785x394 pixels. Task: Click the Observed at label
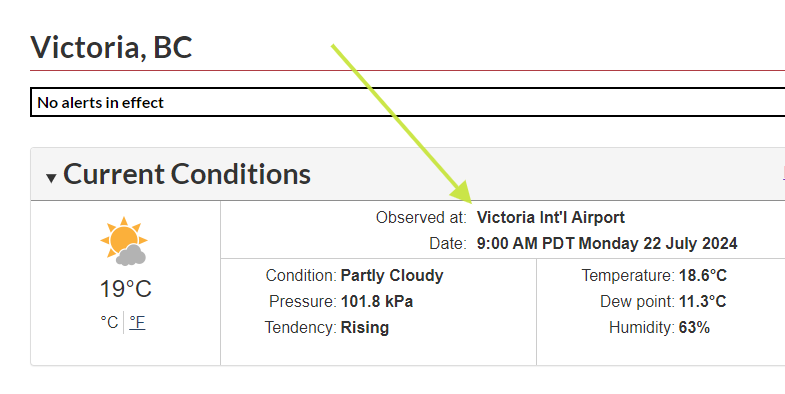coord(421,217)
